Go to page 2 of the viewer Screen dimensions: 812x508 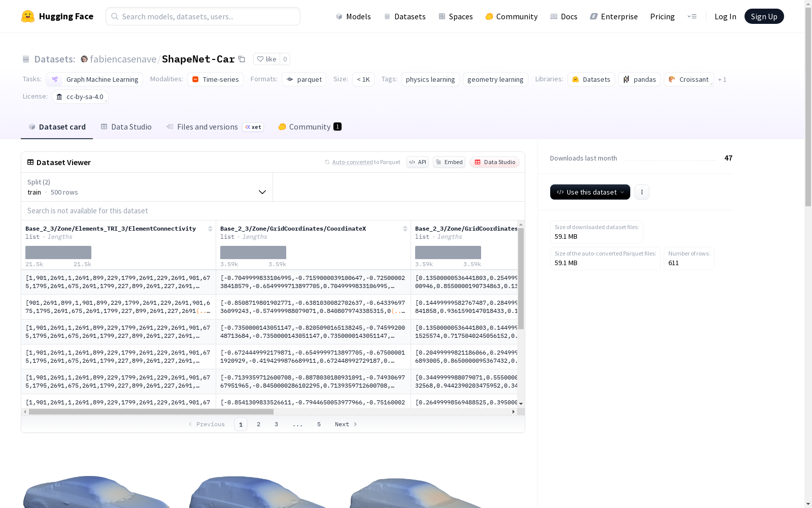(258, 424)
